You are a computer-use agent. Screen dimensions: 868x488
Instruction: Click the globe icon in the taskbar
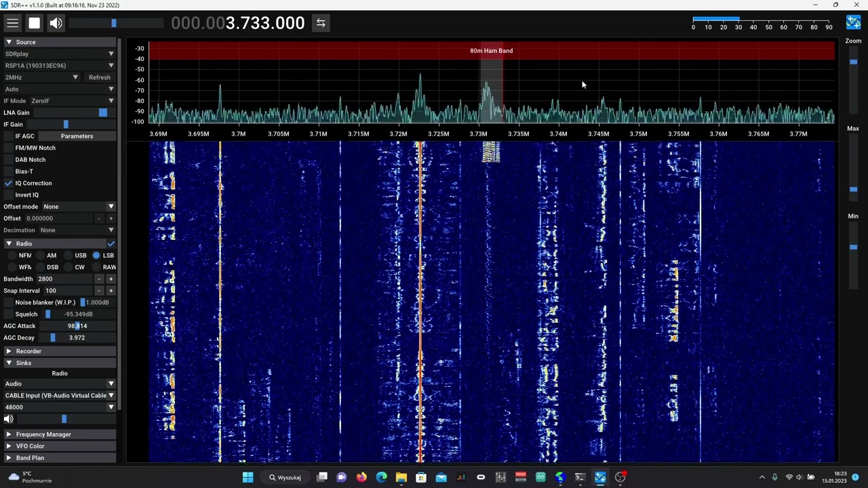click(x=560, y=477)
